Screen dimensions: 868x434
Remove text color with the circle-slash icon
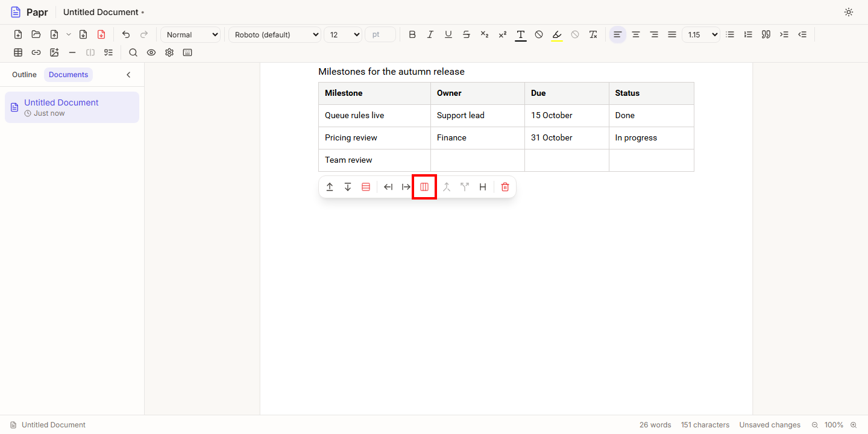point(539,34)
